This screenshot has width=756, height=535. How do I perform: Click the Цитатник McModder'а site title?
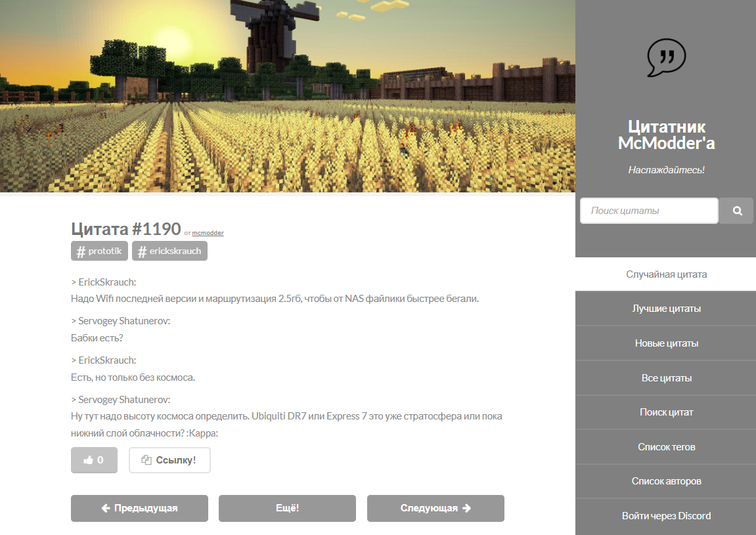pos(666,135)
